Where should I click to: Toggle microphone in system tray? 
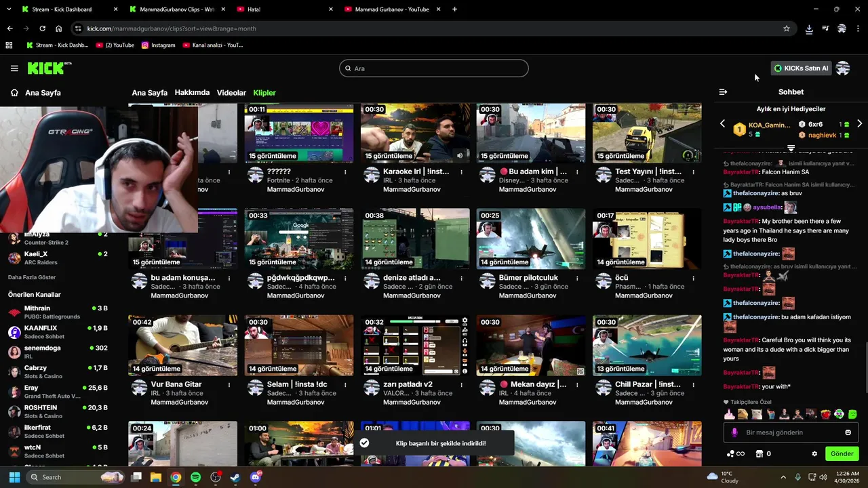point(797,477)
